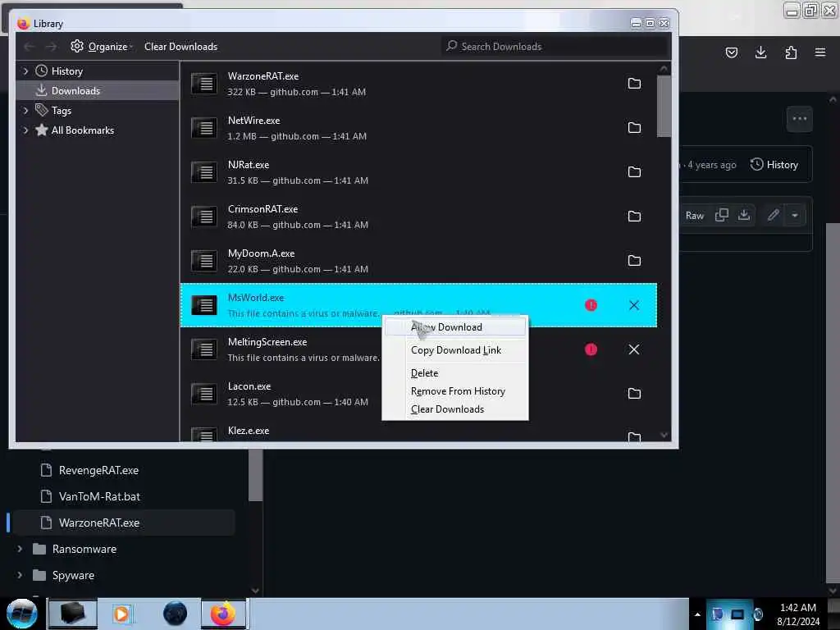Open containing folder for Lacon.exe download
840x630 pixels.
tap(634, 394)
